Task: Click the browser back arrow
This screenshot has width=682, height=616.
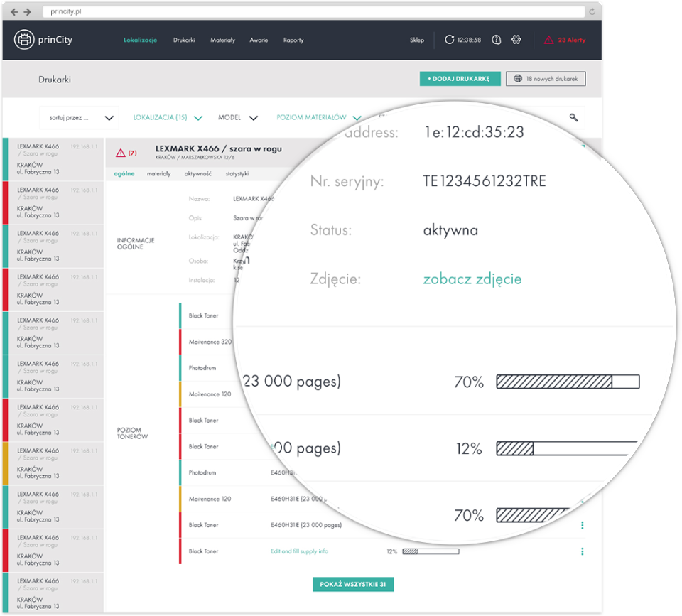Action: point(14,12)
